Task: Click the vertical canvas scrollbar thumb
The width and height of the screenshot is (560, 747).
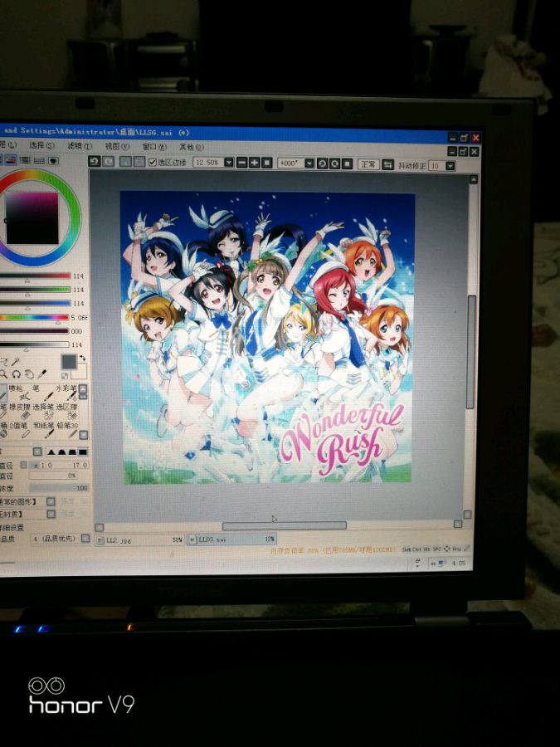Action: (471, 352)
